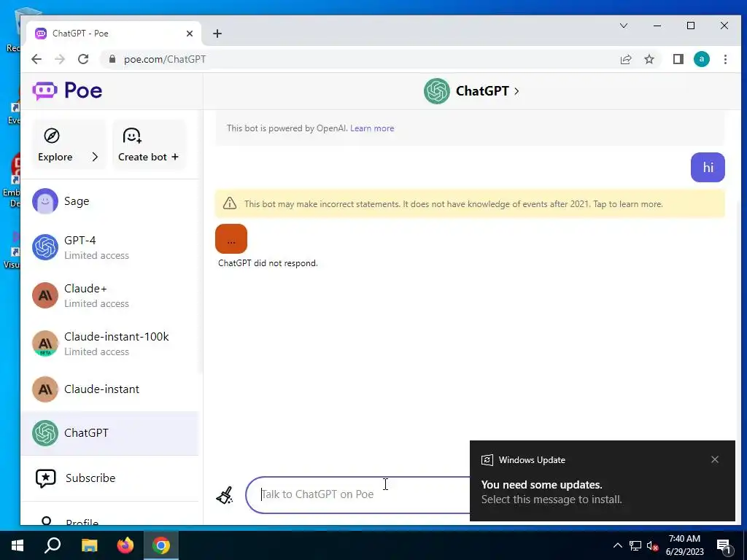Open the Sage chat entry
The image size is (747, 560).
109,201
